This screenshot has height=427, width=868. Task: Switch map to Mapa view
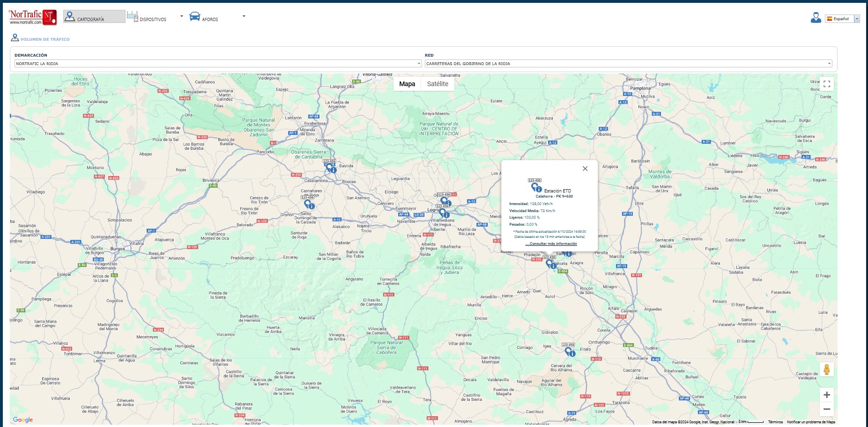407,84
